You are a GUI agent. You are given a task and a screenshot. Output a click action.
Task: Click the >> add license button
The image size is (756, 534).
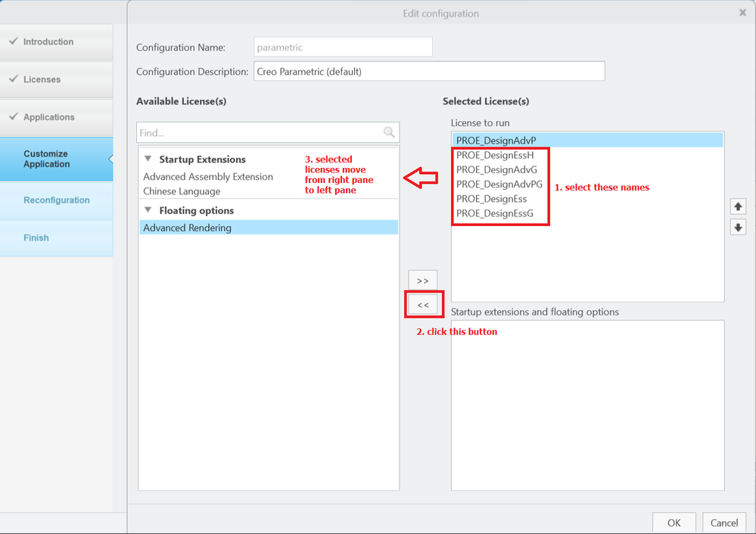click(x=423, y=281)
